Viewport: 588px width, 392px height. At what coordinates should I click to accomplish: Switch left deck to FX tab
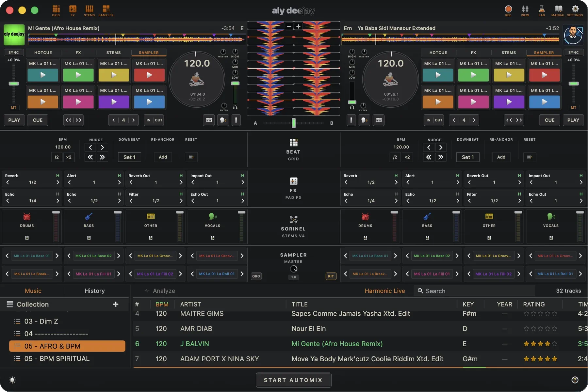pyautogui.click(x=78, y=53)
